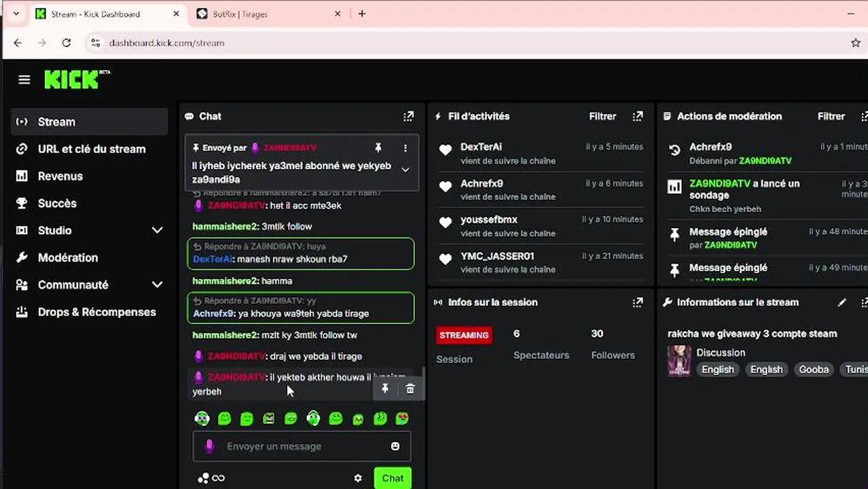Open the emoji picker in the message box
Viewport: 868px width, 489px height.
tap(395, 446)
